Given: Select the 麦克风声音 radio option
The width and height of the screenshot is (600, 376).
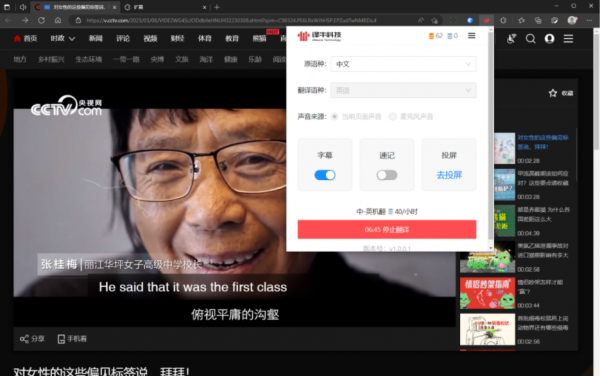Looking at the screenshot, I should [393, 117].
